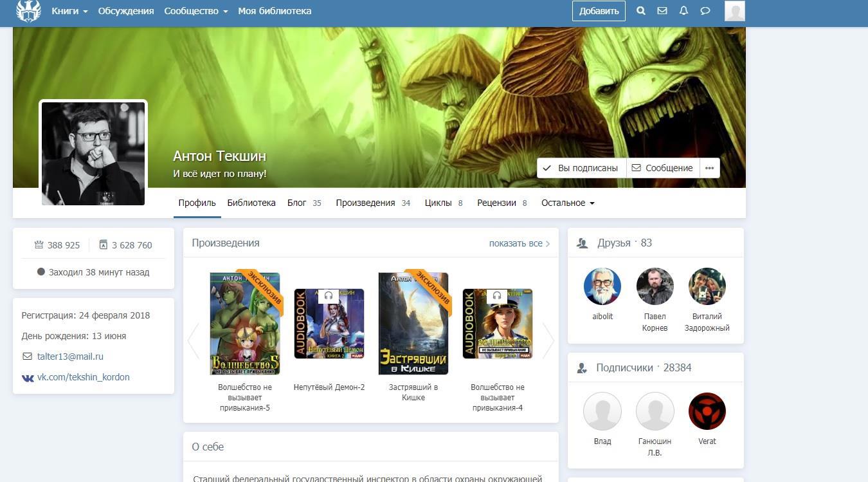Open Виталий Задорожный's friend avatar
This screenshot has width=868, height=482.
coord(707,286)
